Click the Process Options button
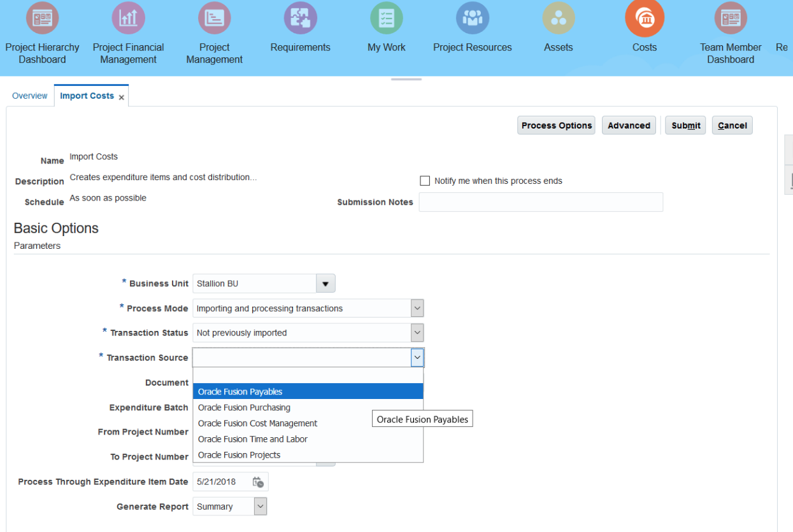Image resolution: width=793 pixels, height=532 pixels. 556,125
